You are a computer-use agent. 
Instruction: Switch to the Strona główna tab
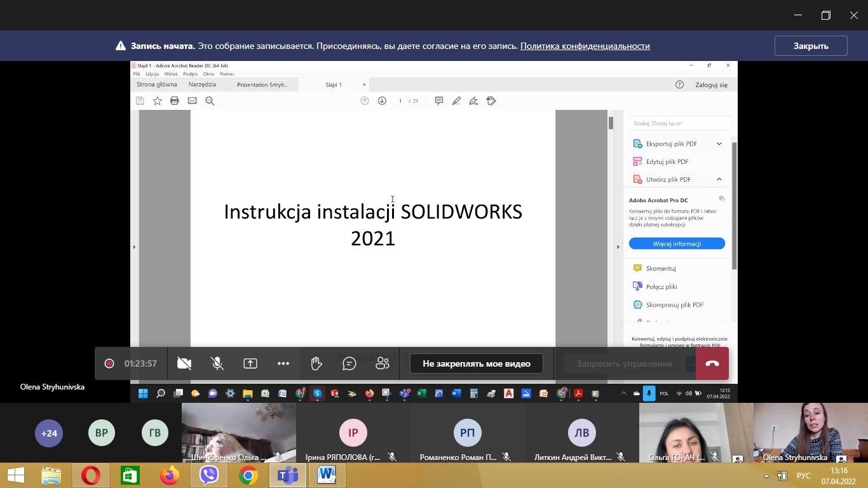click(157, 85)
